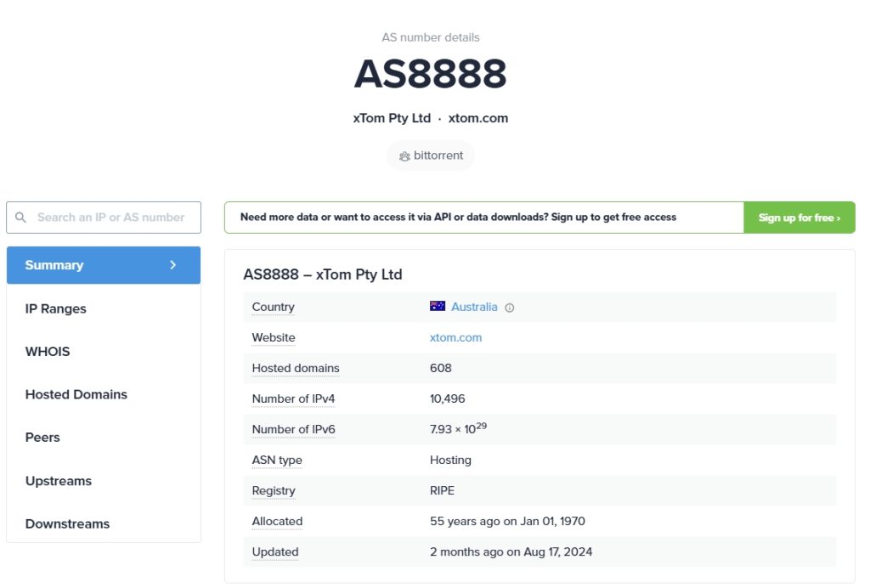Click the bittorrent tag pill
The width and height of the screenshot is (870, 588).
431,155
